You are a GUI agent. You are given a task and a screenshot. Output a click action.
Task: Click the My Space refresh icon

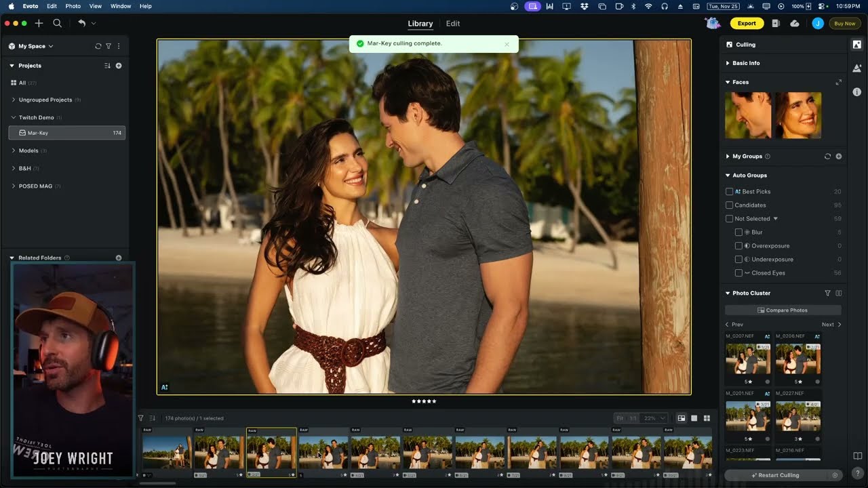pyautogui.click(x=98, y=46)
